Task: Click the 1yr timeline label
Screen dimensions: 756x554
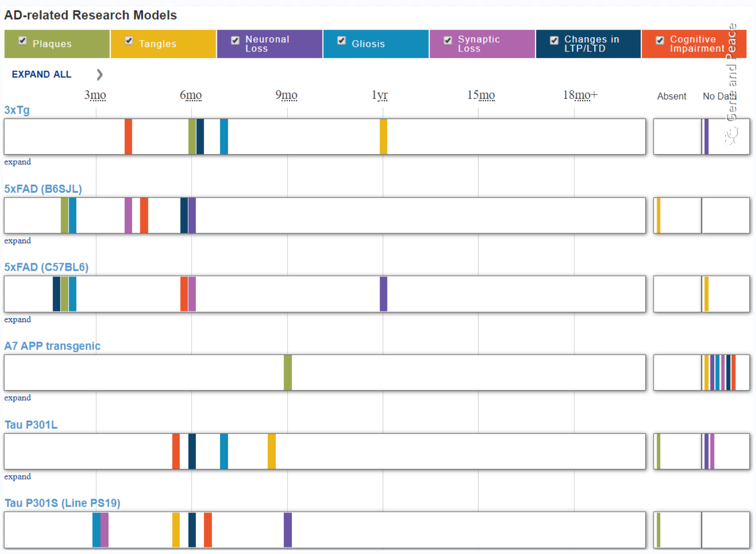Action: tap(380, 95)
